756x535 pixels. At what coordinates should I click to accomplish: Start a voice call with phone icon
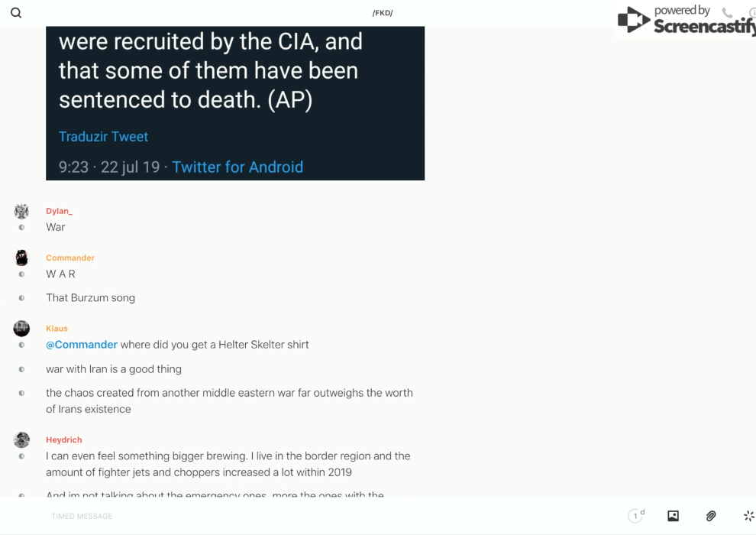pos(727,13)
